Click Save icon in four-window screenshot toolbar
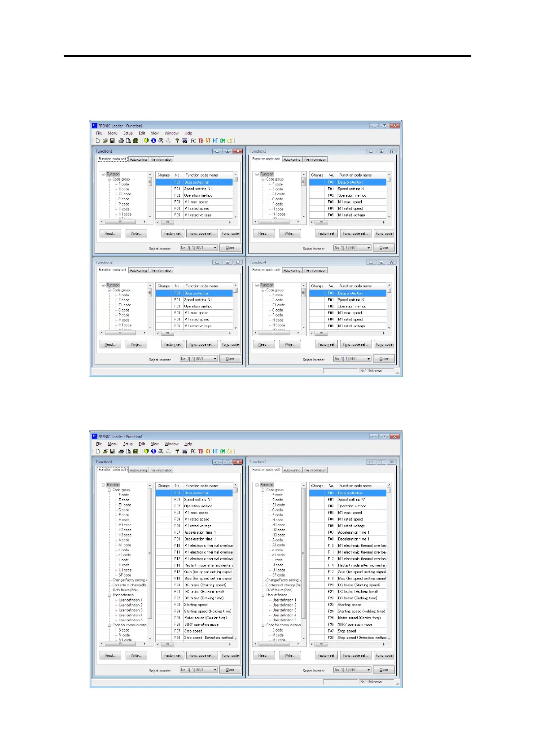The image size is (534, 756). coord(112,141)
